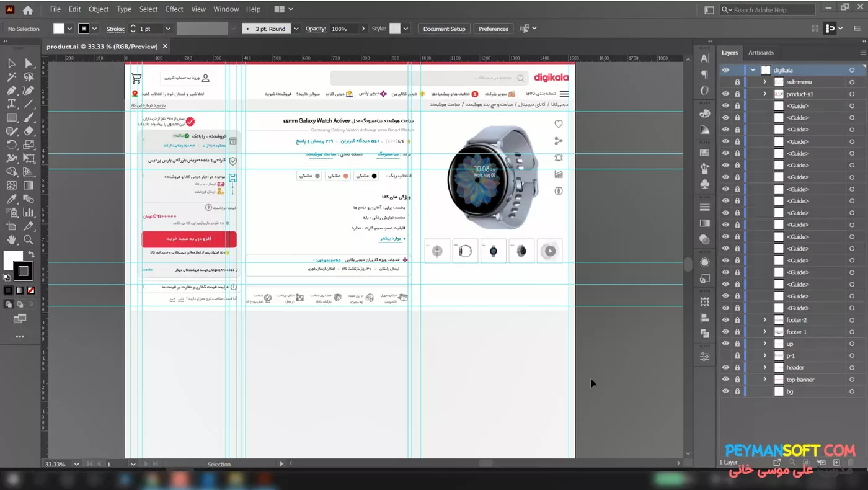Open the Object menu

[99, 9]
